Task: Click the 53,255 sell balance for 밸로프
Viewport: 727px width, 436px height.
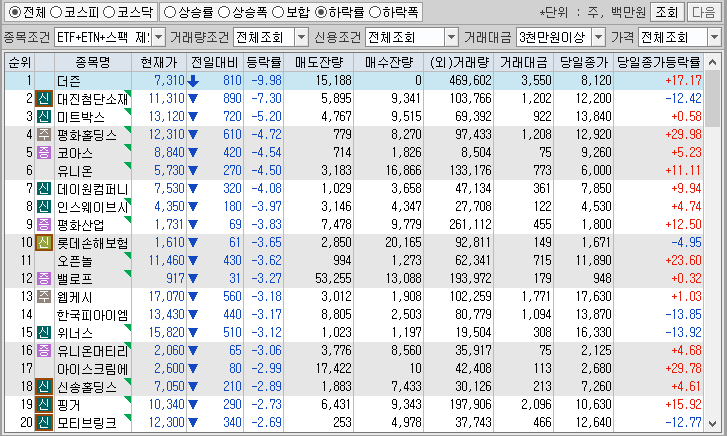Action: point(333,278)
